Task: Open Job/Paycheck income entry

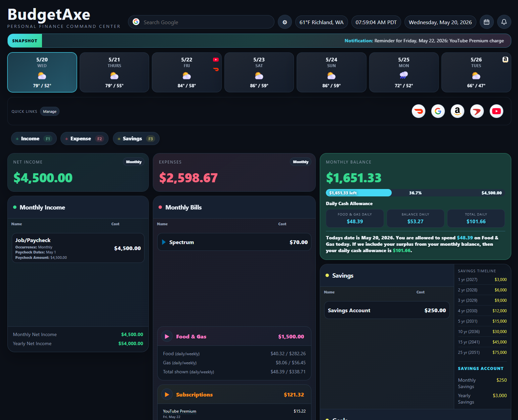Action: coord(78,248)
